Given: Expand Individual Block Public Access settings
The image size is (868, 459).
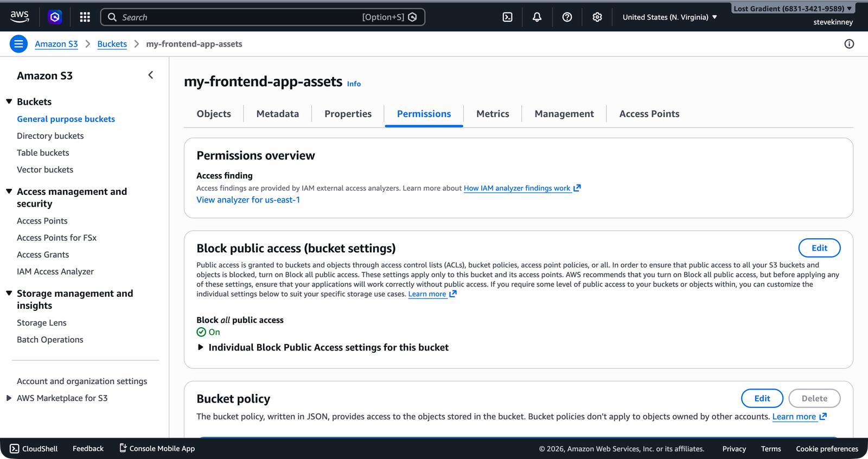Looking at the screenshot, I should (201, 347).
